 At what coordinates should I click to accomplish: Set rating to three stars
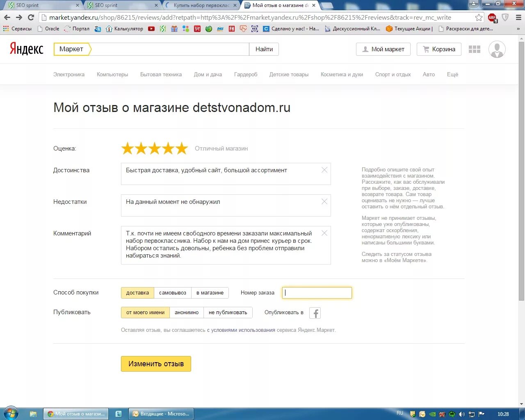click(155, 148)
